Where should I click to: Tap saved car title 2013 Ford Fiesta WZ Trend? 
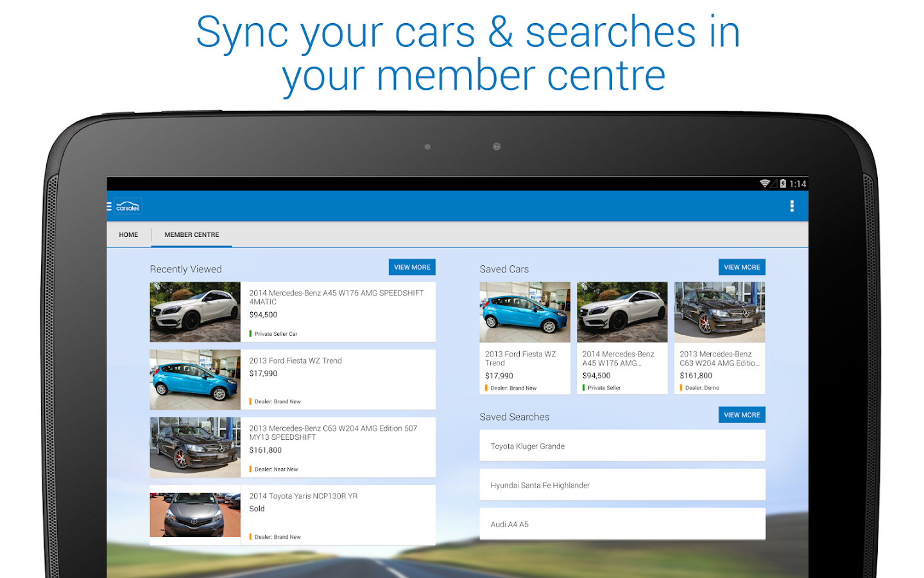pyautogui.click(x=520, y=358)
